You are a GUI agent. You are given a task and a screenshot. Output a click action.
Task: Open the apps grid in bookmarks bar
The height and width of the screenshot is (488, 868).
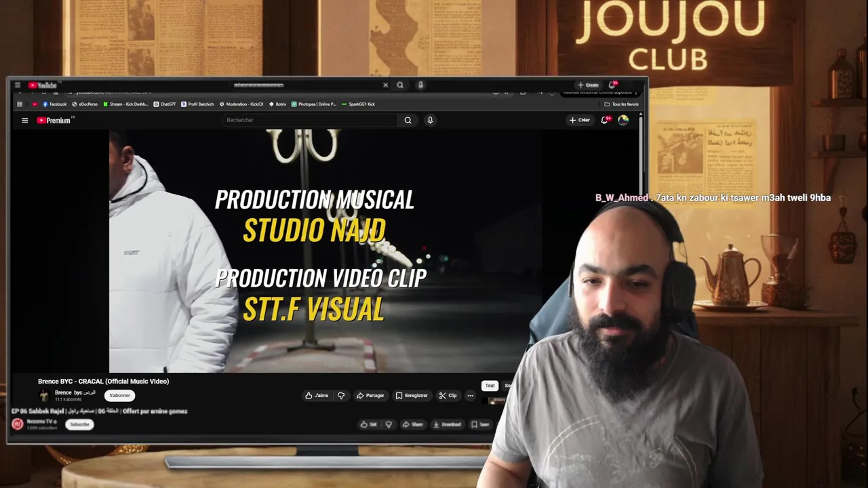click(x=20, y=104)
